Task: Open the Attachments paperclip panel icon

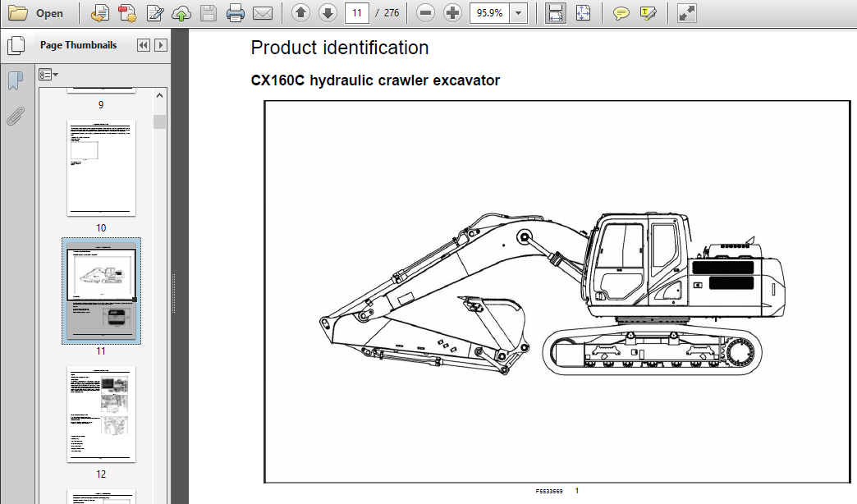Action: coord(16,117)
